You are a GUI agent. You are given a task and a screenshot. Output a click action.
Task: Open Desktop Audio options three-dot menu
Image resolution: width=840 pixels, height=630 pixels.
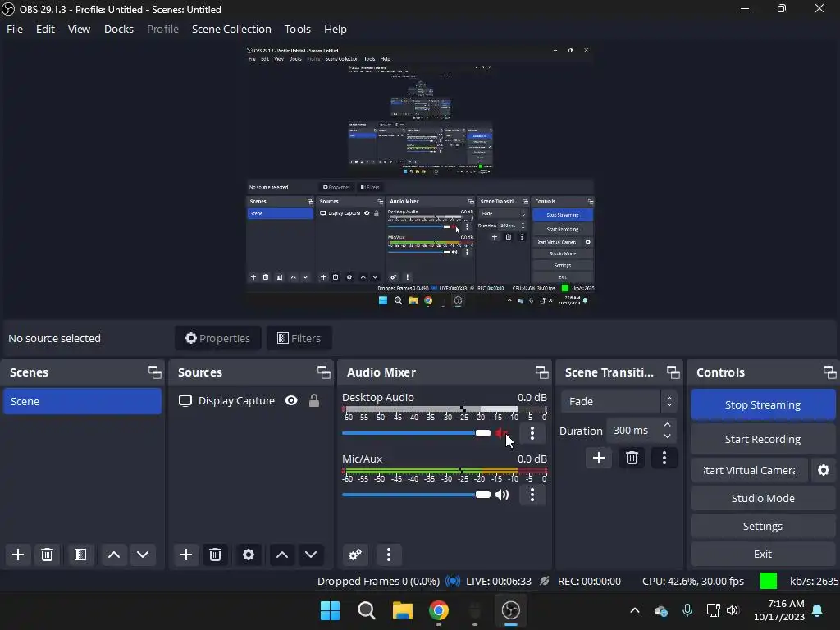[532, 433]
